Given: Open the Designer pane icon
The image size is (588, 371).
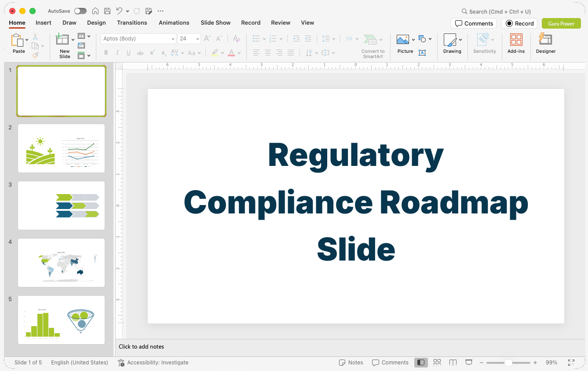Looking at the screenshot, I should tap(545, 40).
